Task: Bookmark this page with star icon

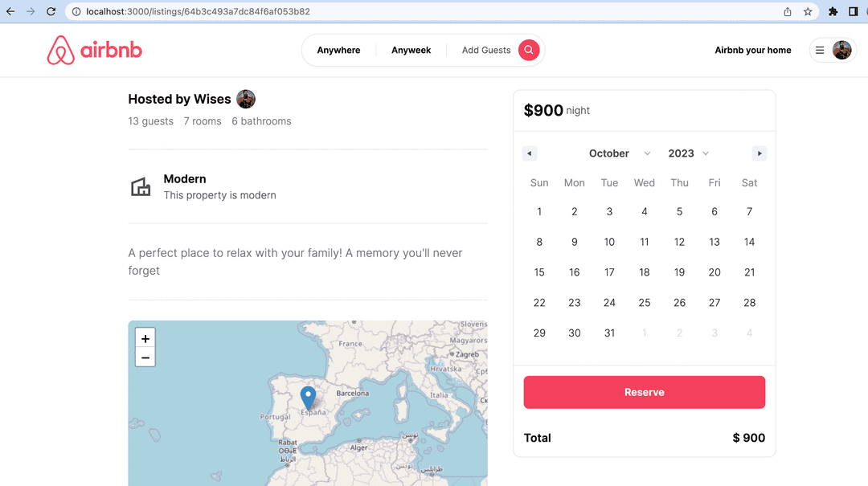Action: (808, 12)
